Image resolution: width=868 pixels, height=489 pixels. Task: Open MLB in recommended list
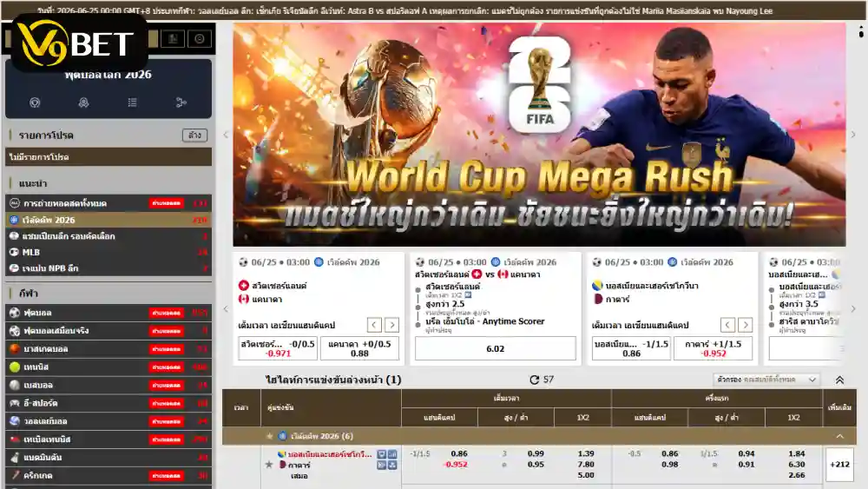[x=108, y=252]
